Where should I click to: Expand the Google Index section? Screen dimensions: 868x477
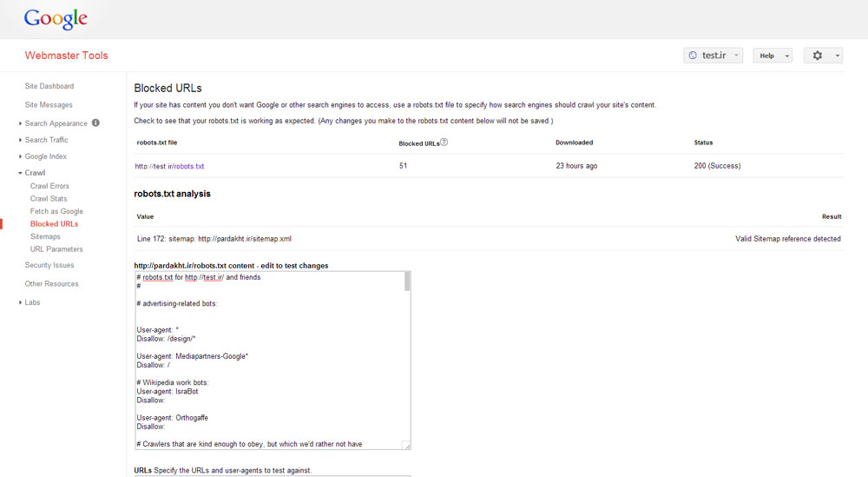tap(21, 156)
